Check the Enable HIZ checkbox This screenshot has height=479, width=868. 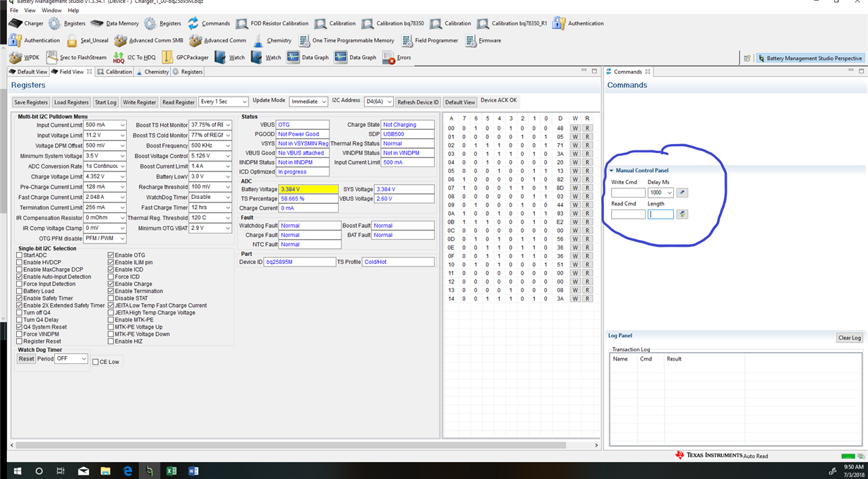111,341
